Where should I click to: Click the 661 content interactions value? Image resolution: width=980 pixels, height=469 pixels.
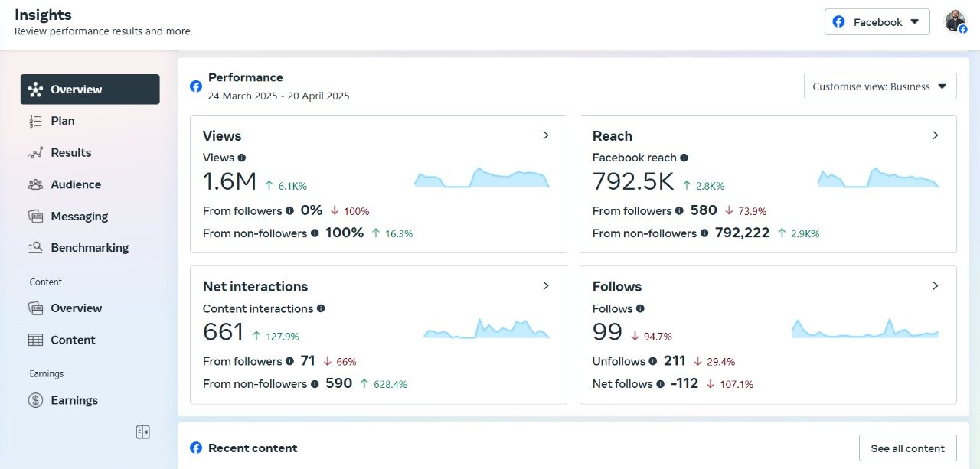pyautogui.click(x=224, y=333)
